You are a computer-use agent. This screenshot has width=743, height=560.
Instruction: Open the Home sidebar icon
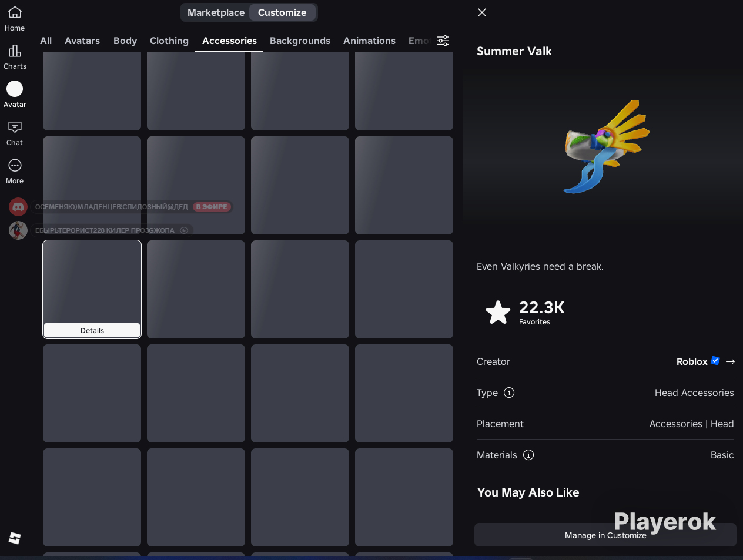coord(15,12)
